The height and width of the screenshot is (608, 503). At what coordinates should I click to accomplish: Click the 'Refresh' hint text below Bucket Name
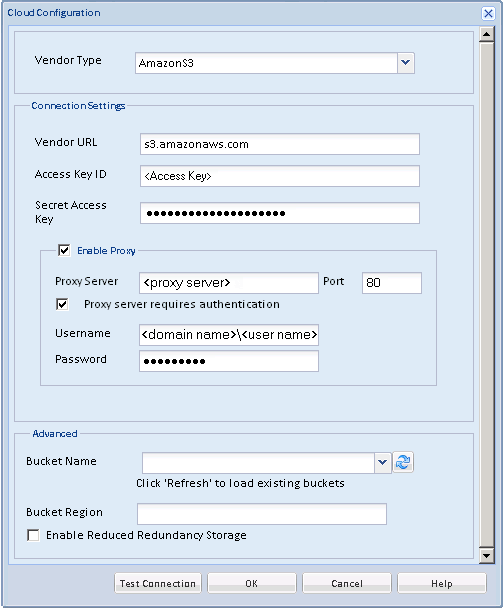pos(240,483)
